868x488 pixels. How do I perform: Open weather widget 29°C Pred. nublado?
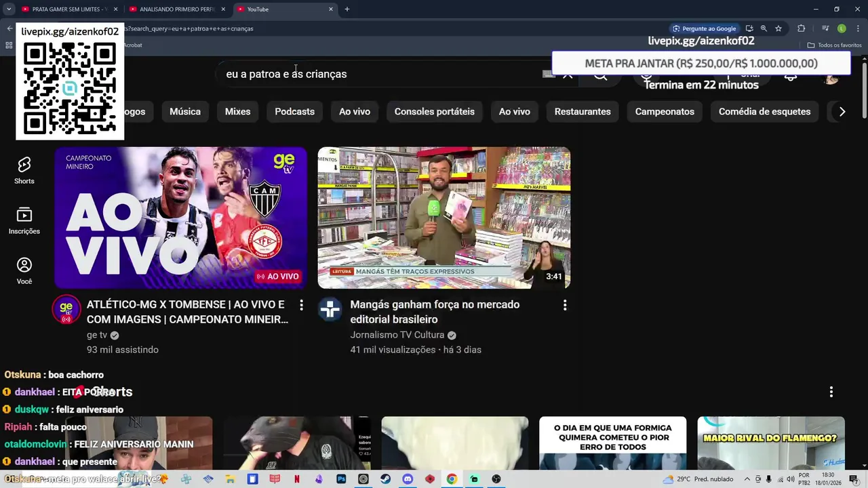(698, 479)
